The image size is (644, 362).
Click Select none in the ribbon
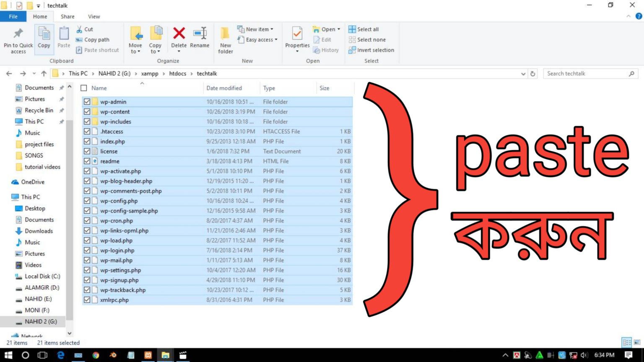[367, 40]
